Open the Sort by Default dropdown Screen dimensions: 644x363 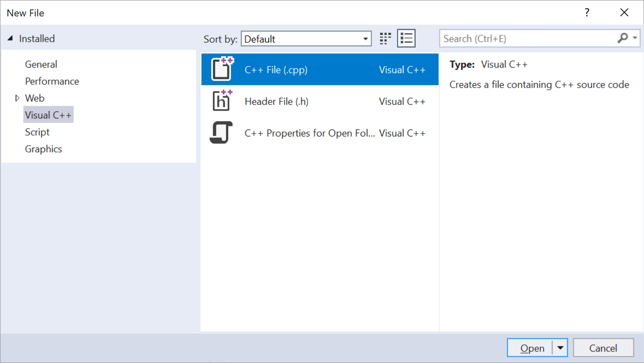306,39
